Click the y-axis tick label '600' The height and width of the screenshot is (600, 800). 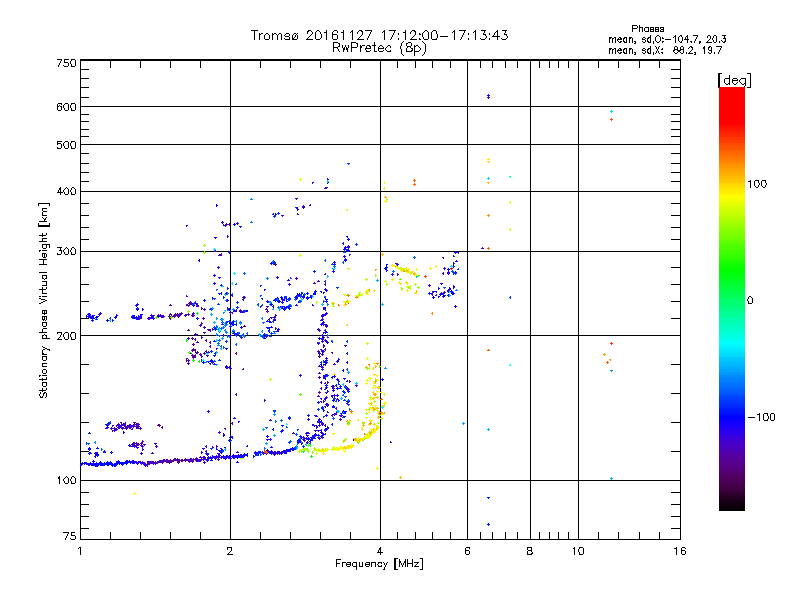[x=66, y=107]
